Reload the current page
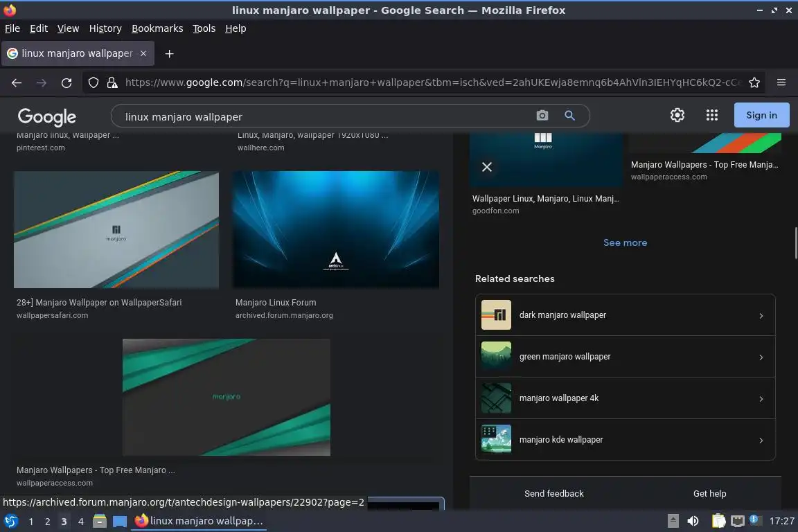This screenshot has height=532, width=798. point(66,82)
